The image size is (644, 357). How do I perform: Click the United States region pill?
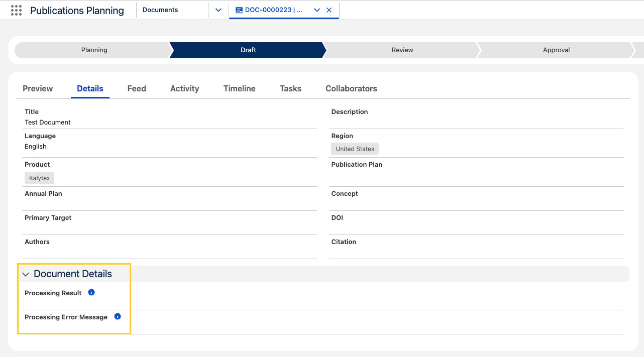[355, 149]
